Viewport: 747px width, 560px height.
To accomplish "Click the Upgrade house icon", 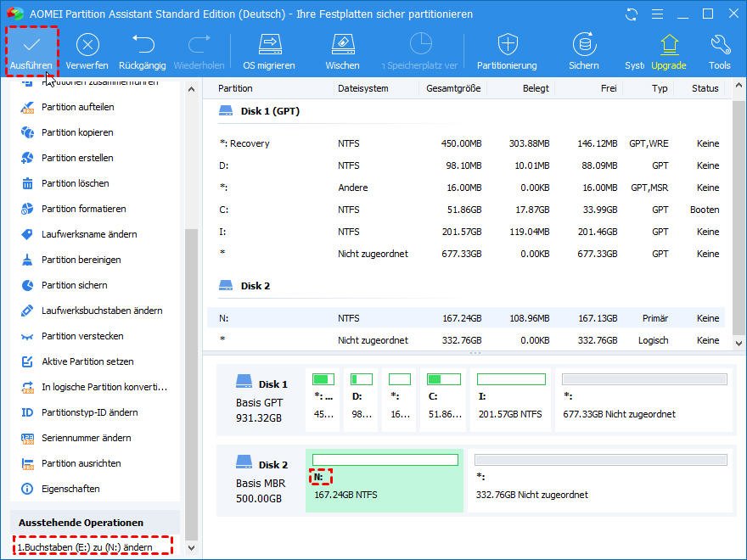I will click(669, 45).
